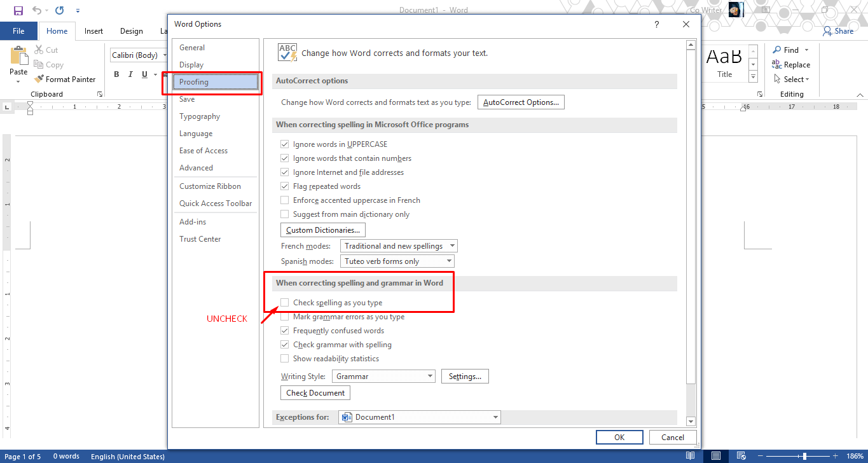The height and width of the screenshot is (463, 868).
Task: Click the Redo icon
Action: (x=59, y=10)
